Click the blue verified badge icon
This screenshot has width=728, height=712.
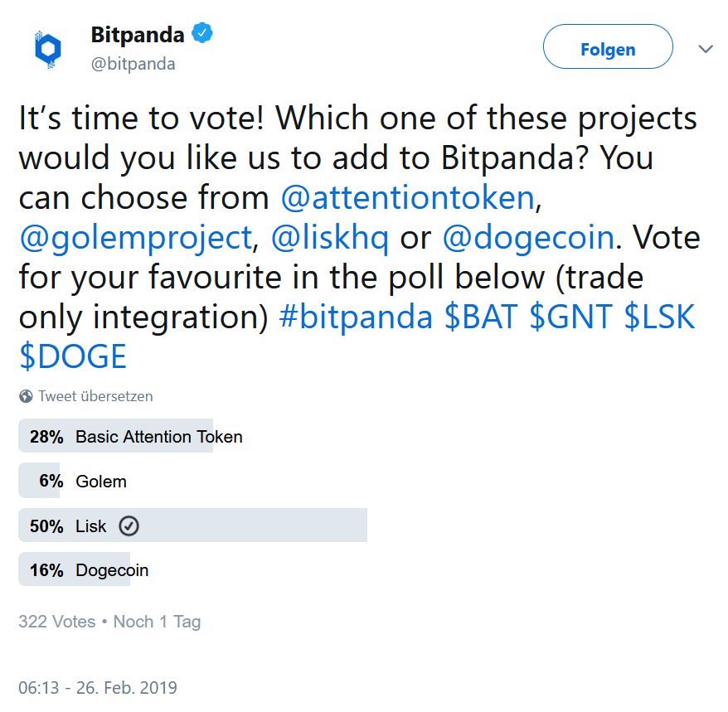[x=202, y=33]
